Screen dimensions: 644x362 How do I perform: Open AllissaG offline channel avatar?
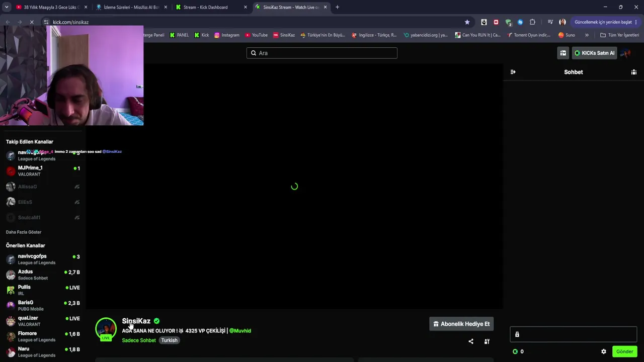(x=11, y=187)
